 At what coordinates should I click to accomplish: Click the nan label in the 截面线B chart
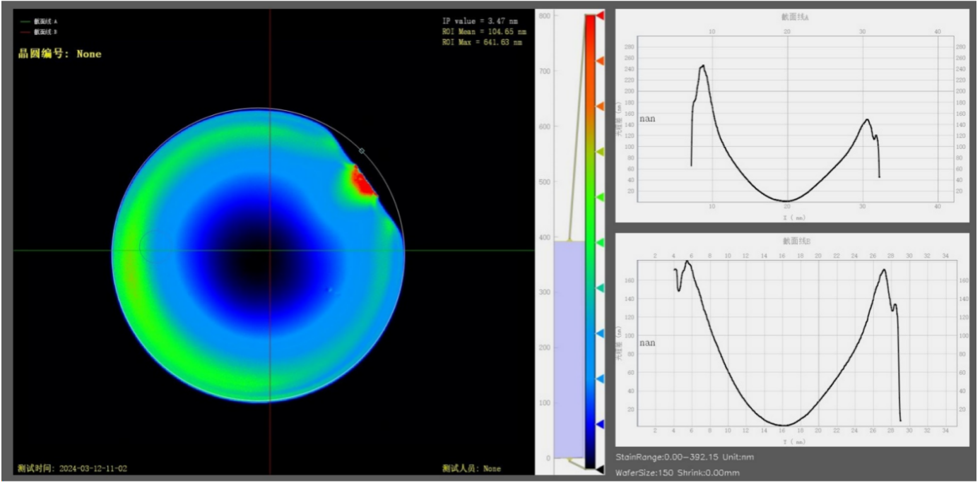pos(647,342)
